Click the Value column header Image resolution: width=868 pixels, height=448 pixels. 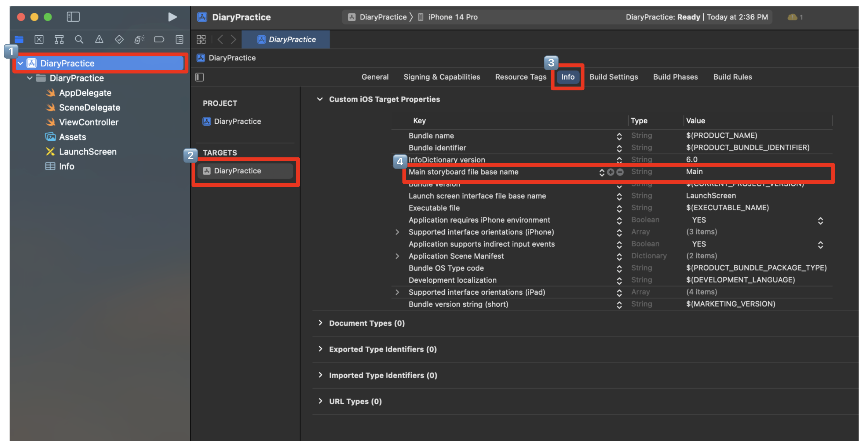point(696,120)
